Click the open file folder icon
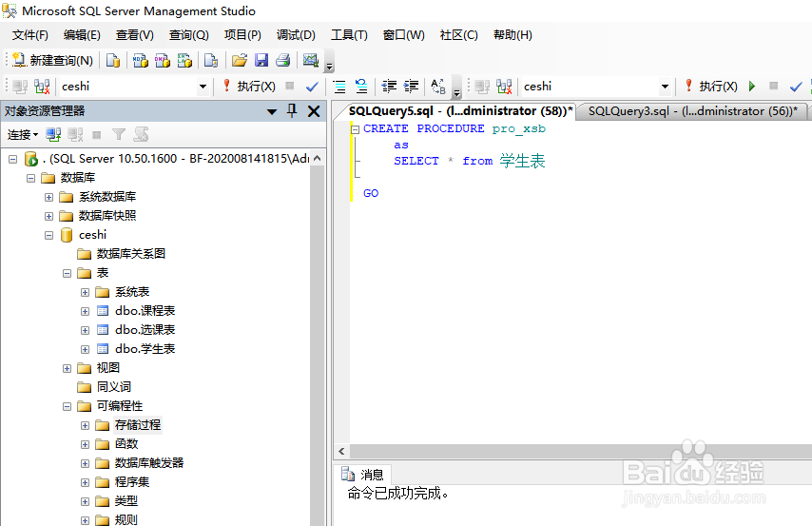 (x=240, y=61)
